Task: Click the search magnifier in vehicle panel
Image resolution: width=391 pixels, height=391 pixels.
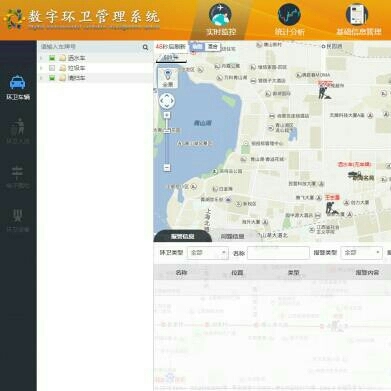Action: tap(145, 47)
